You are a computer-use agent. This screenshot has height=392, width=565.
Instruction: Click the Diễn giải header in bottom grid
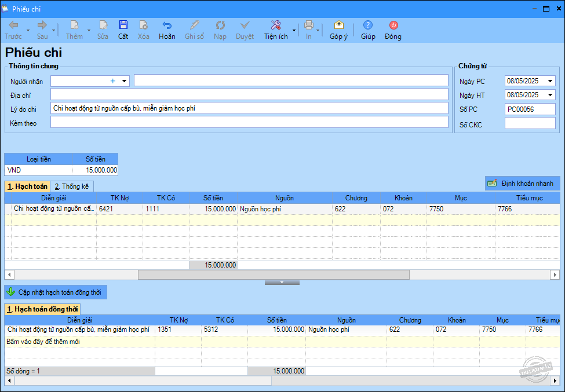point(80,320)
